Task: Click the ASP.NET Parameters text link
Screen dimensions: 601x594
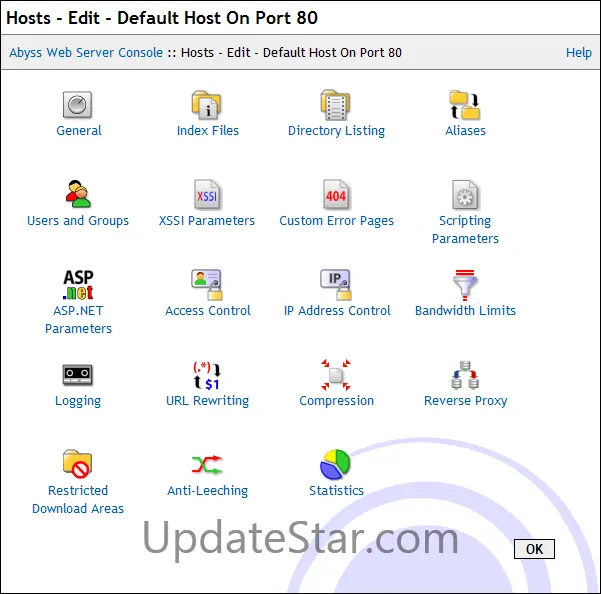Action: [78, 320]
